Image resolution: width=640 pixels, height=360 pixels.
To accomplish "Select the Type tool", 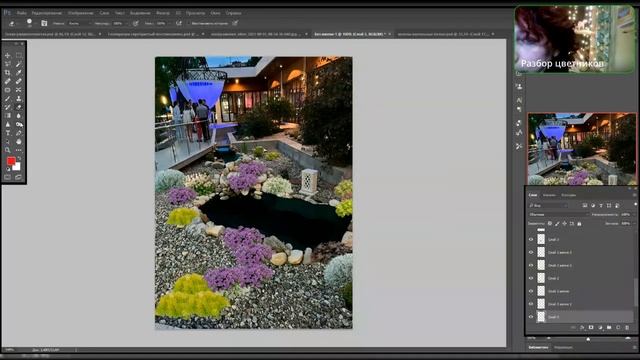I will tap(8, 133).
